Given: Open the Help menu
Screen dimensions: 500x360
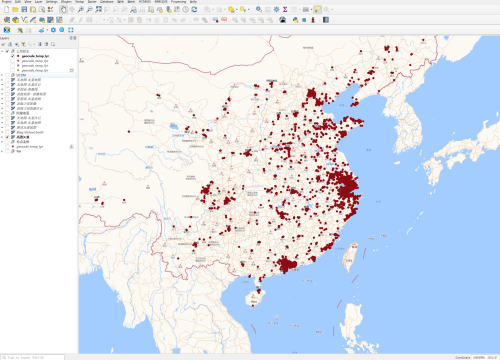Looking at the screenshot, I should [193, 2].
